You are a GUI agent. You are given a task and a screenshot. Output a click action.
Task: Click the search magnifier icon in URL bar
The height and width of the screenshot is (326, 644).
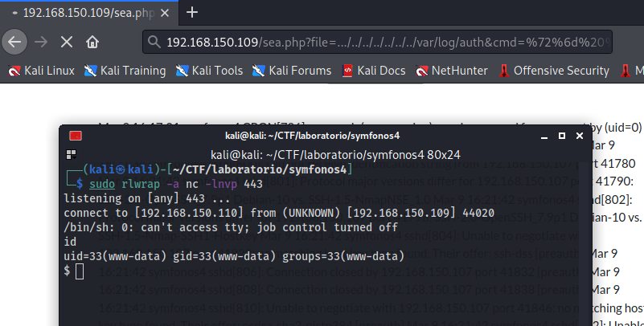click(x=154, y=42)
